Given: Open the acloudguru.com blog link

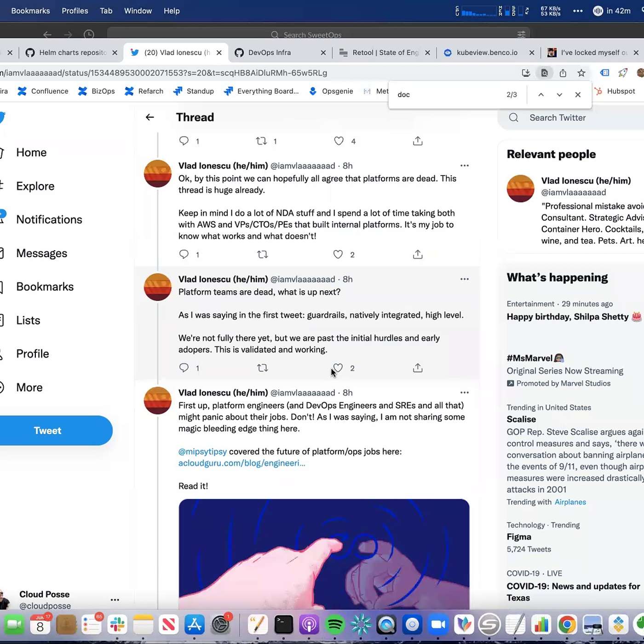Looking at the screenshot, I should click(x=241, y=463).
